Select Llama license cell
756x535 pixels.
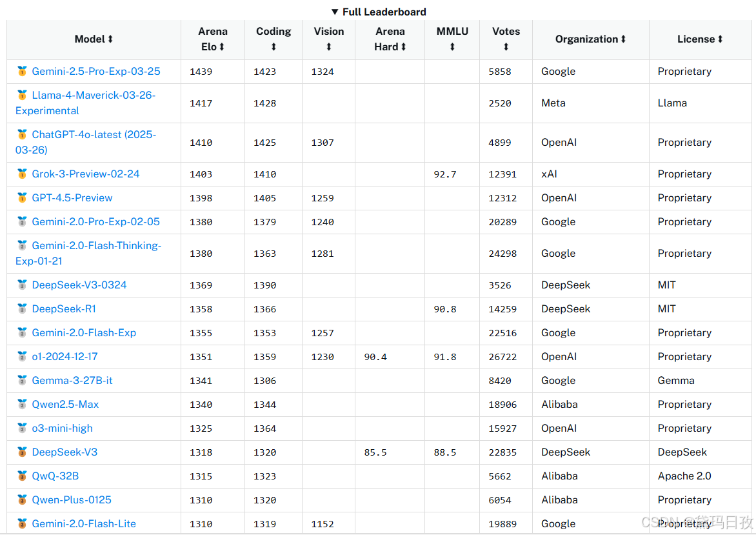point(672,103)
